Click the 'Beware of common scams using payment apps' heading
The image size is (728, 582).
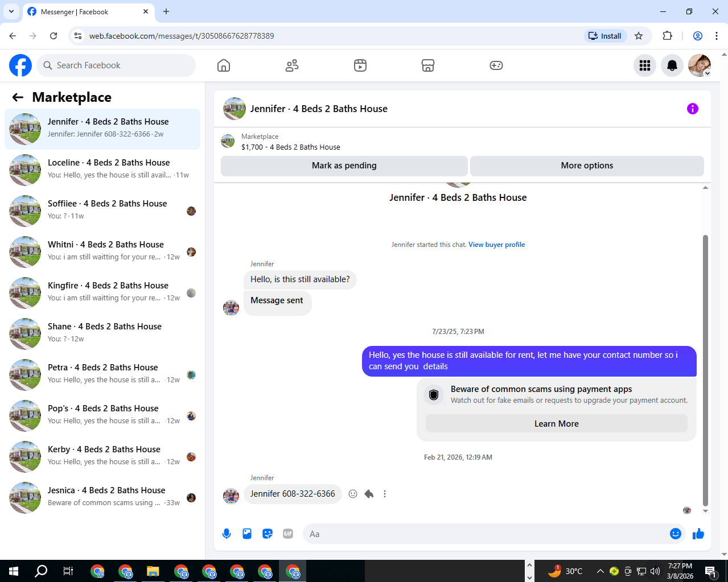(541, 389)
